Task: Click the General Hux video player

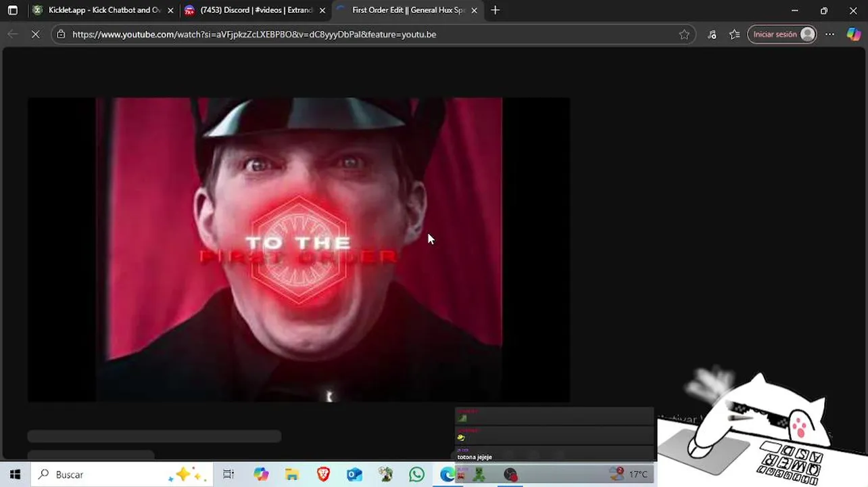Action: (x=298, y=250)
